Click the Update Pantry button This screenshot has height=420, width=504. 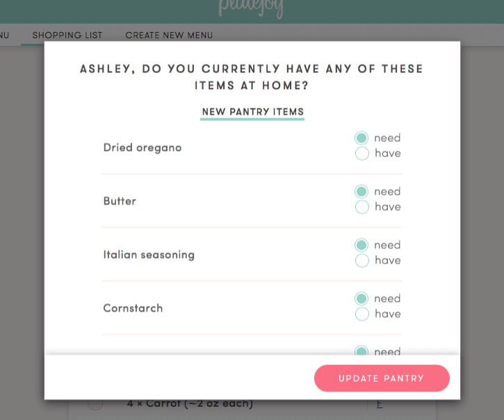(x=382, y=378)
